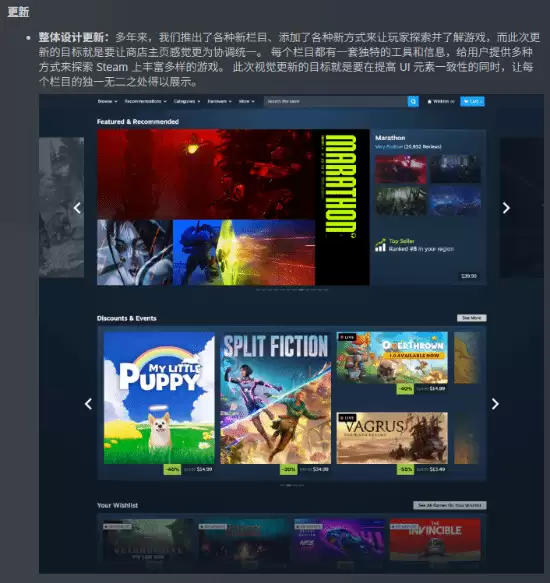Viewport: 550px width, 583px height.
Task: Open the blue Cart button
Action: coord(472,102)
